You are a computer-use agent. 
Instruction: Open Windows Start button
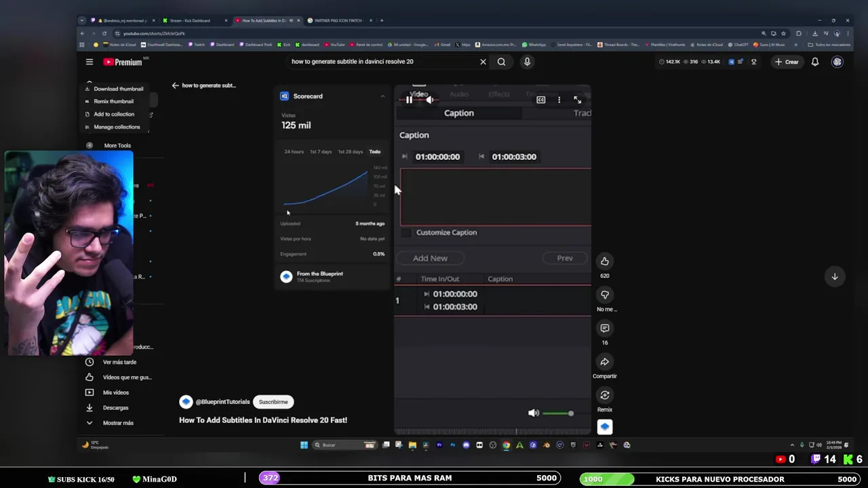[x=304, y=445]
